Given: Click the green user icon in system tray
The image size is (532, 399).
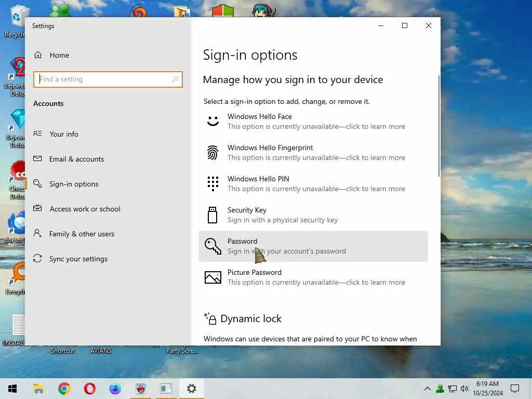Looking at the screenshot, I should [440, 389].
